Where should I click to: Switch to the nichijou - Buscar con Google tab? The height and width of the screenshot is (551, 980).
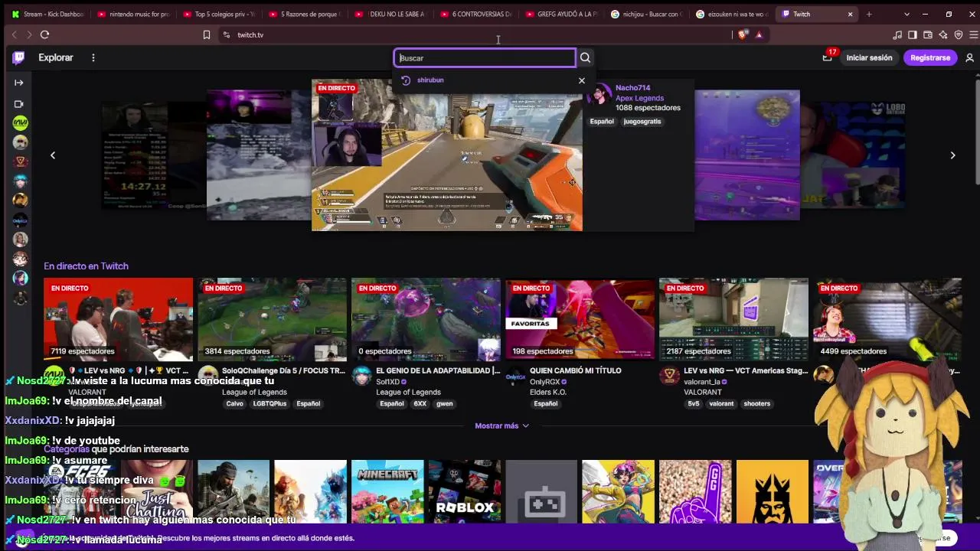[x=648, y=14]
